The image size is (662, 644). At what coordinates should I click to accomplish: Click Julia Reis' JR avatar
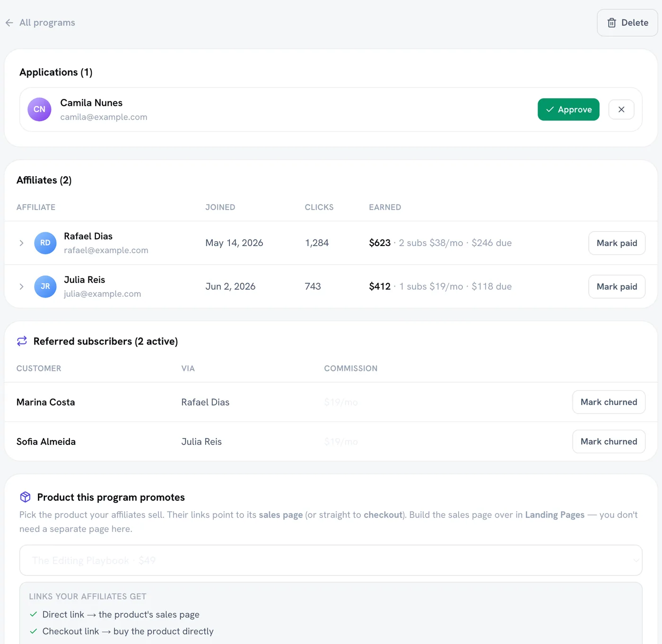pyautogui.click(x=45, y=286)
